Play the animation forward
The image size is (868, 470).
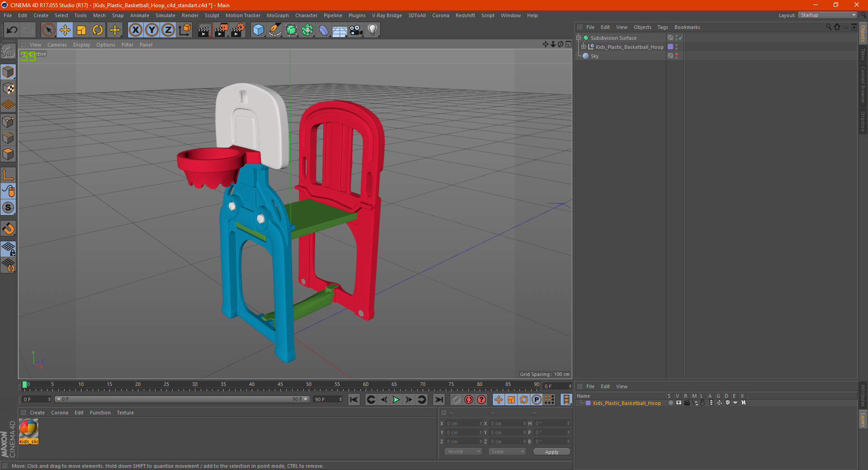point(396,399)
